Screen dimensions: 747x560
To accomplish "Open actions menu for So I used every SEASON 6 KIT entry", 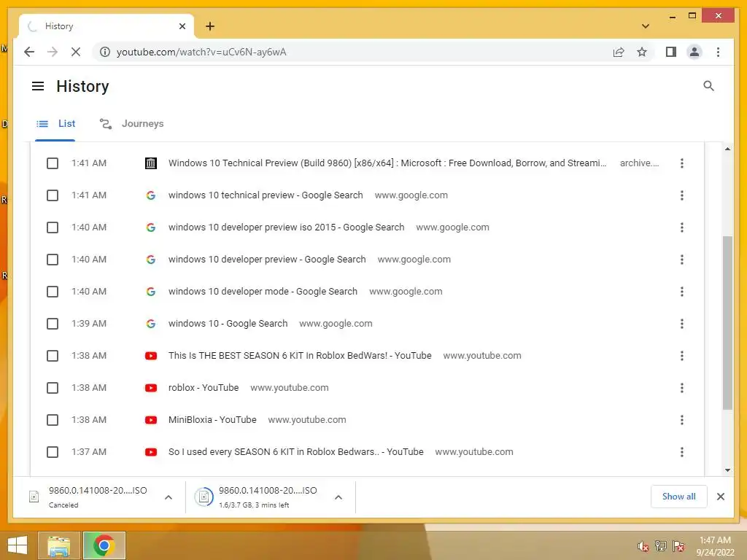I will click(682, 452).
